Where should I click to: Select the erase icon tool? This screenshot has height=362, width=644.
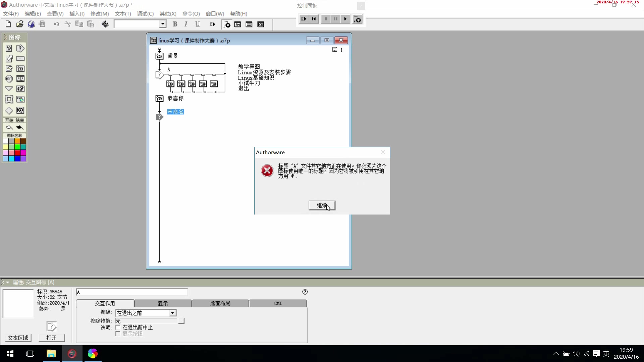coord(9,69)
